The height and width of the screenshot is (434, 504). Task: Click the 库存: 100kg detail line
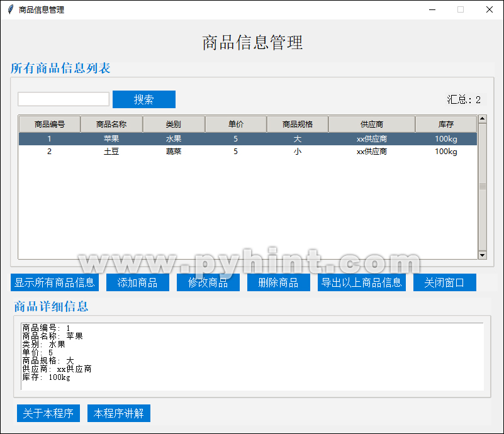coord(47,377)
